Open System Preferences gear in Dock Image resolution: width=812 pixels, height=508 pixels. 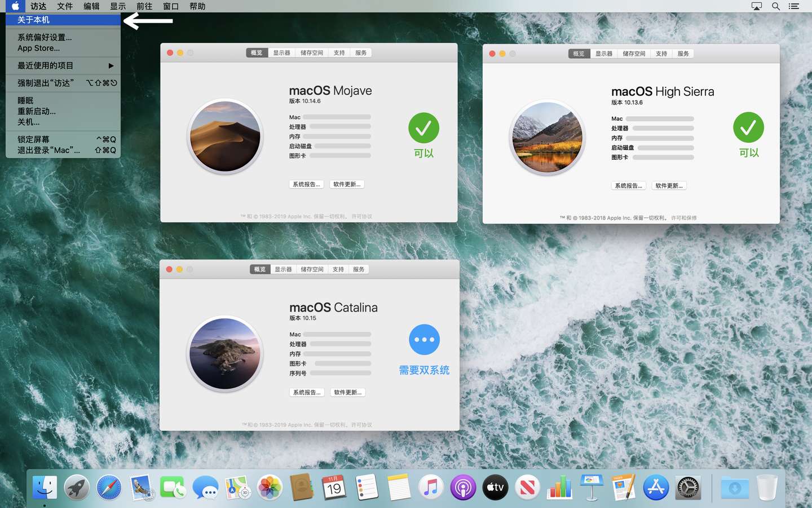(x=689, y=487)
